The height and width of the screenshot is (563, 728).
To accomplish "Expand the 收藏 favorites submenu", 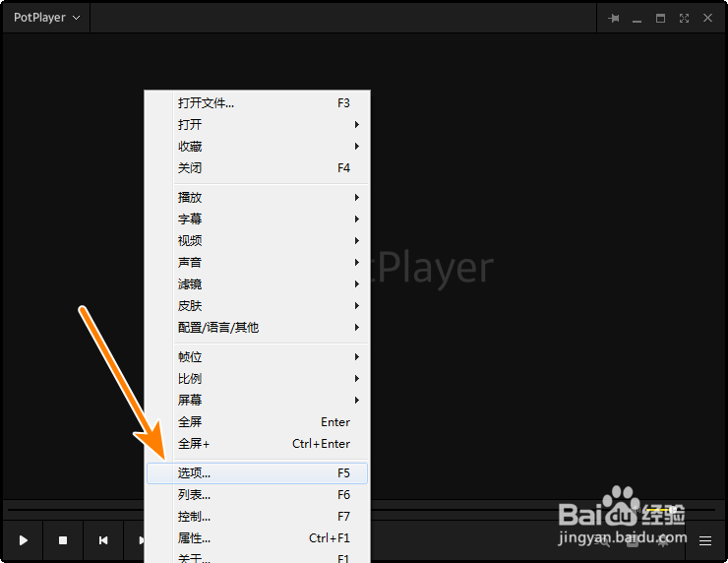I will pos(257,147).
